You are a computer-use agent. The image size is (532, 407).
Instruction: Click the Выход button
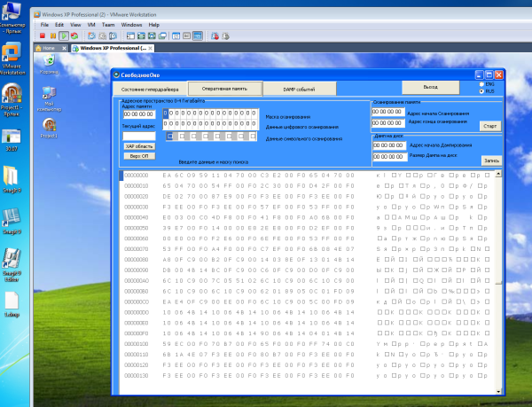tap(431, 87)
